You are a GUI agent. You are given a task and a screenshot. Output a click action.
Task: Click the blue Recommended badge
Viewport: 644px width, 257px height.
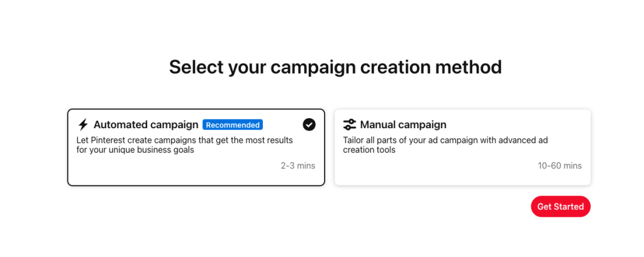(x=233, y=125)
